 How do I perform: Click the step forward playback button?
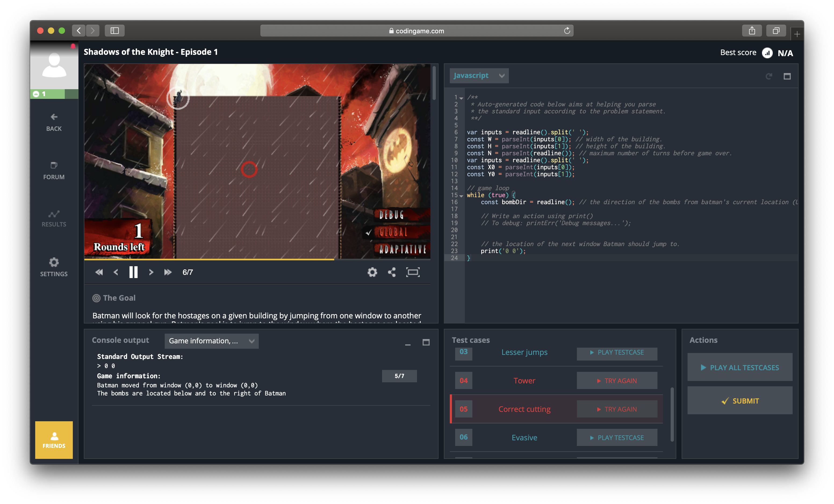click(151, 272)
